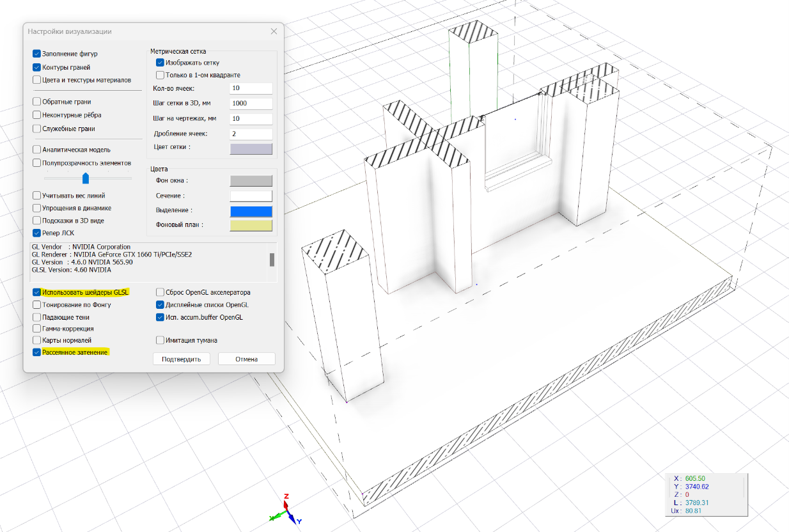Open the Фоновый план yellow swatch
Screen dimensions: 789x532
pos(251,226)
